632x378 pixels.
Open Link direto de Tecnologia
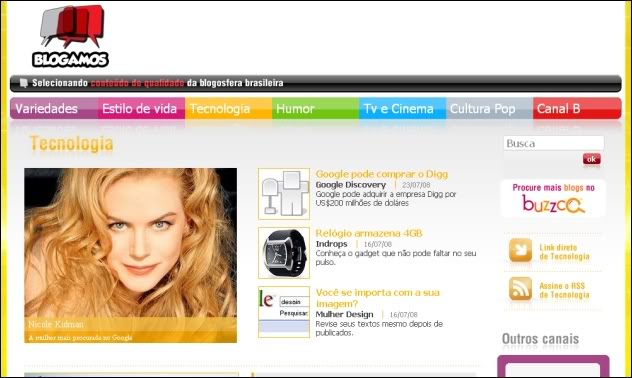pos(564,252)
